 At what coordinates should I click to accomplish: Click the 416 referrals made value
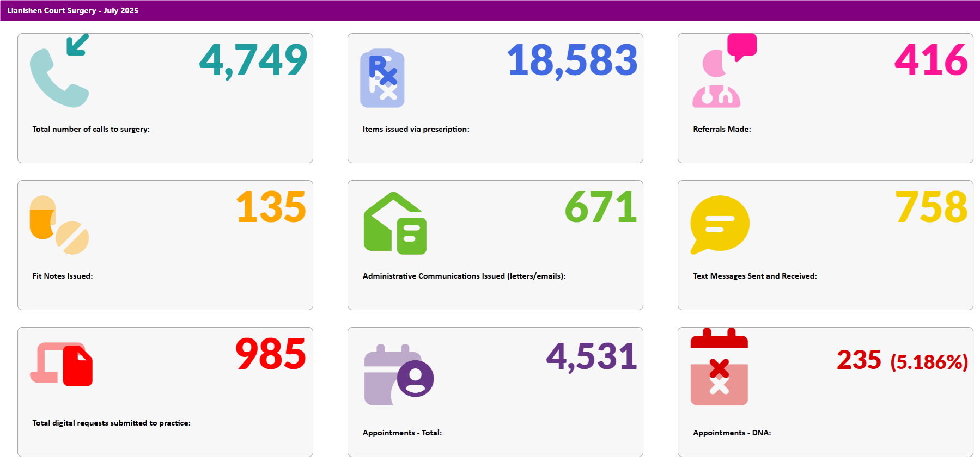pos(931,60)
